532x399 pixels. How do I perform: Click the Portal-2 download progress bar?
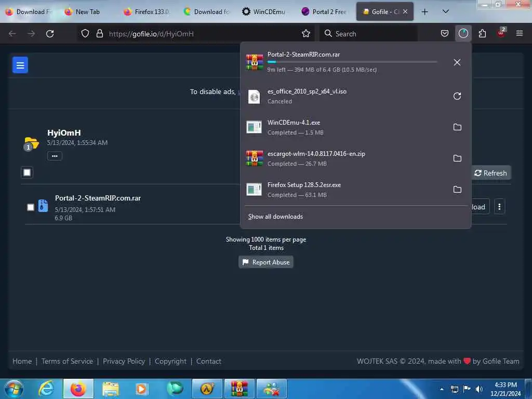point(352,62)
